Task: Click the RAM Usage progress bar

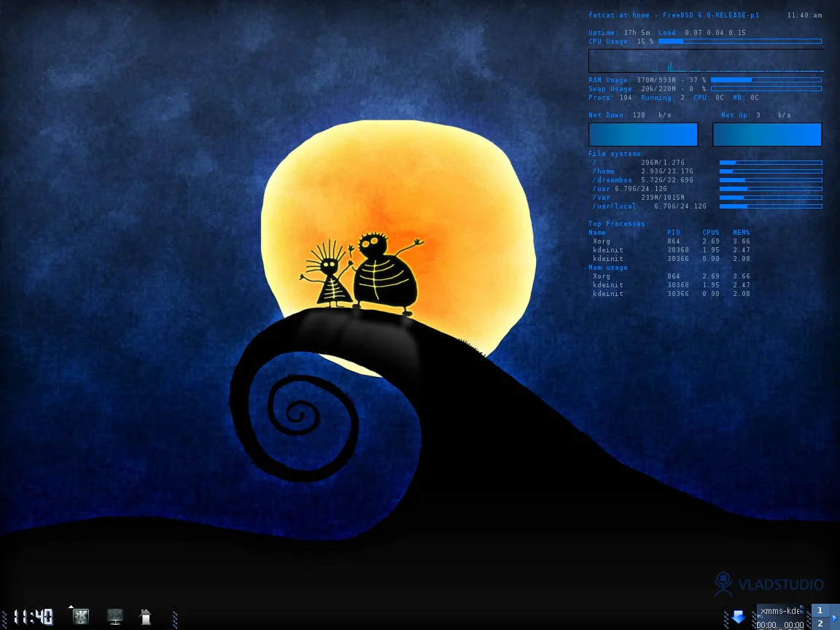Action: tap(766, 79)
